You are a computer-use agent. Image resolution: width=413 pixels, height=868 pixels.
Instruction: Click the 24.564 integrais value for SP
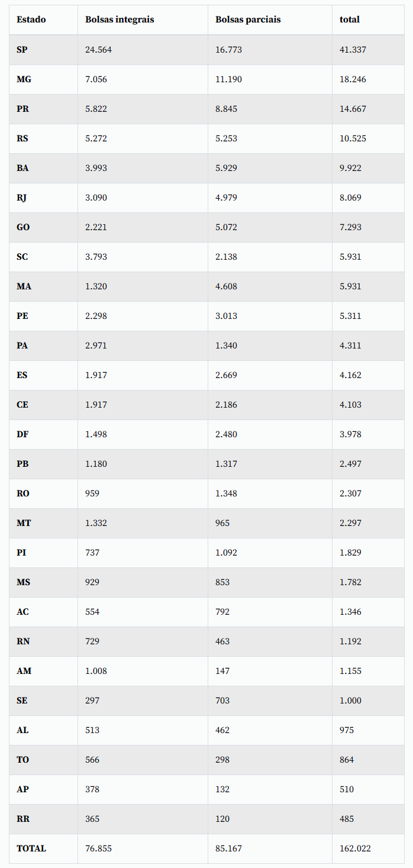coord(98,50)
